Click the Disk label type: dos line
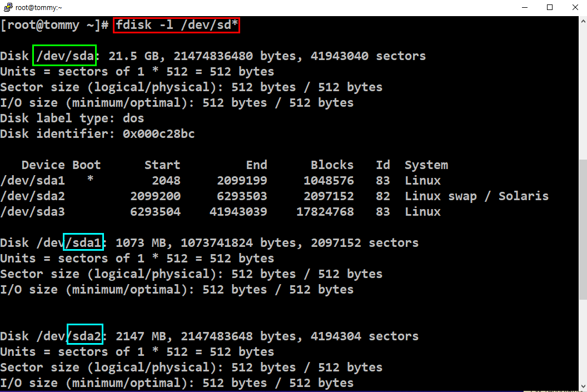Image resolution: width=587 pixels, height=392 pixels. (72, 118)
